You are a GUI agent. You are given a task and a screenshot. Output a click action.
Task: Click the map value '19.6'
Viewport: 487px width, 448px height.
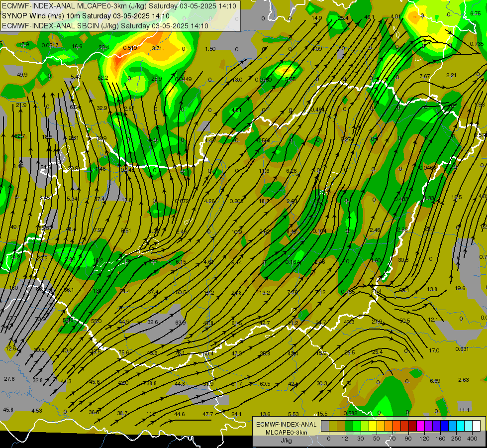460,288
